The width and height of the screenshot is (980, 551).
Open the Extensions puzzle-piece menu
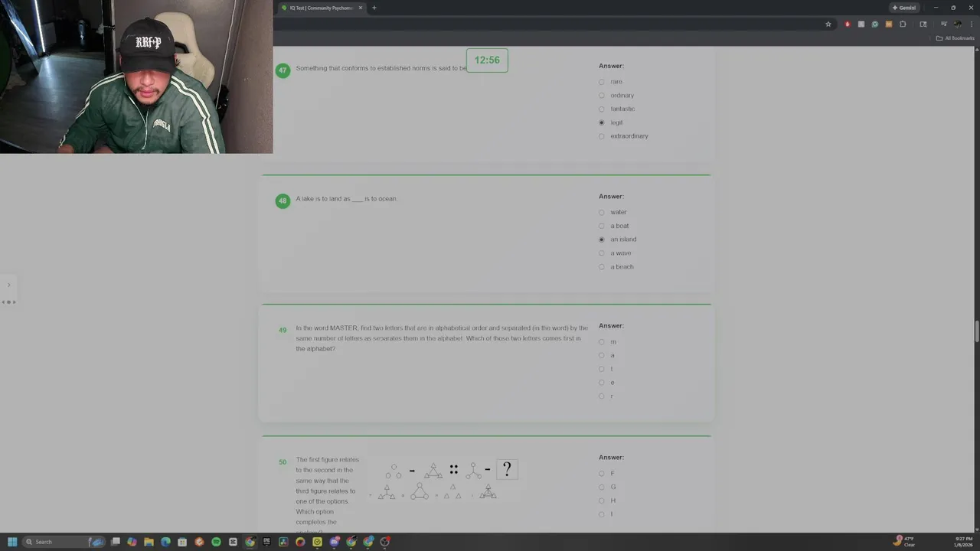(903, 24)
